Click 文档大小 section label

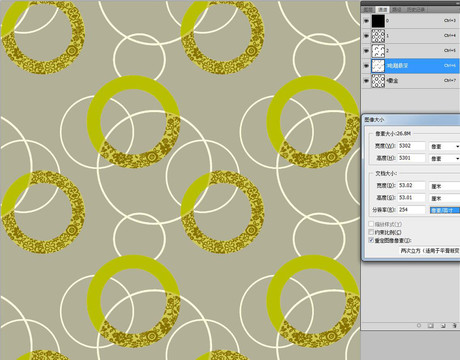(x=386, y=173)
